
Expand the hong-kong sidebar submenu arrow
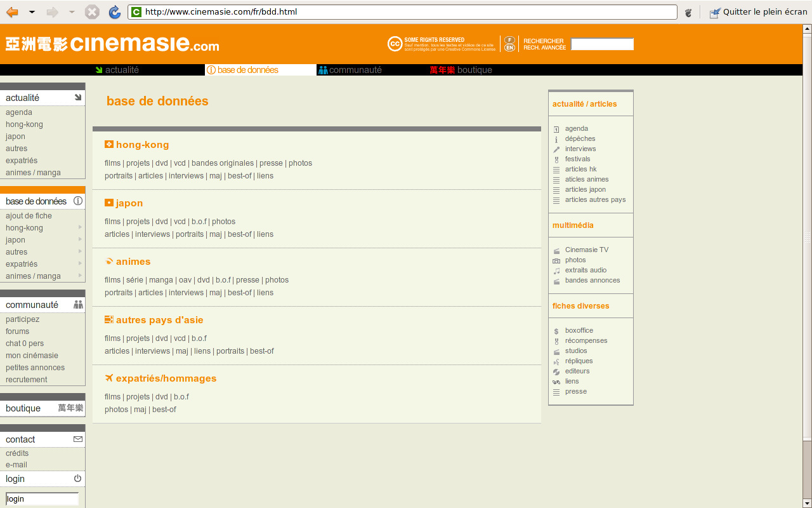point(80,227)
